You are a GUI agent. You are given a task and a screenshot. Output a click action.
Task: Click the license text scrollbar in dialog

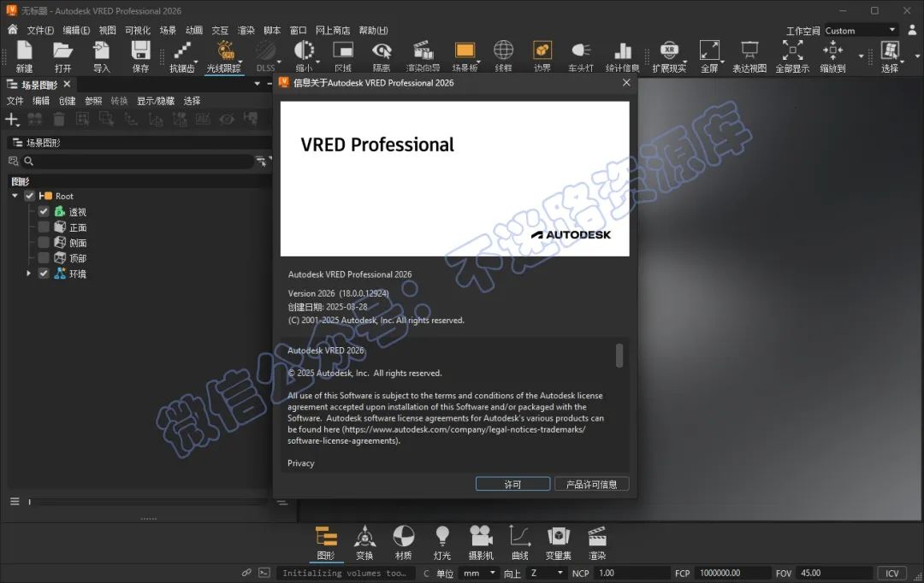point(619,356)
